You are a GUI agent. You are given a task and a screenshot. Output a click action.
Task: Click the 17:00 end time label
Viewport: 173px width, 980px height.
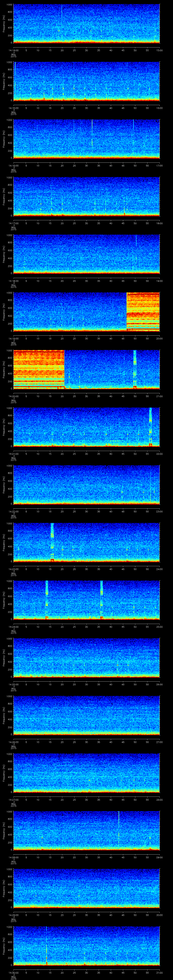tap(159, 166)
